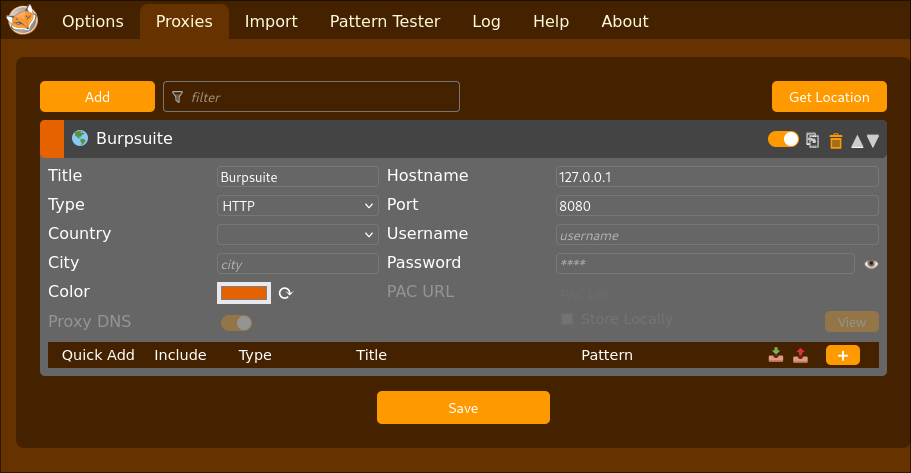Click the globe icon beside Burpsuite
Image resolution: width=911 pixels, height=473 pixels.
click(80, 138)
